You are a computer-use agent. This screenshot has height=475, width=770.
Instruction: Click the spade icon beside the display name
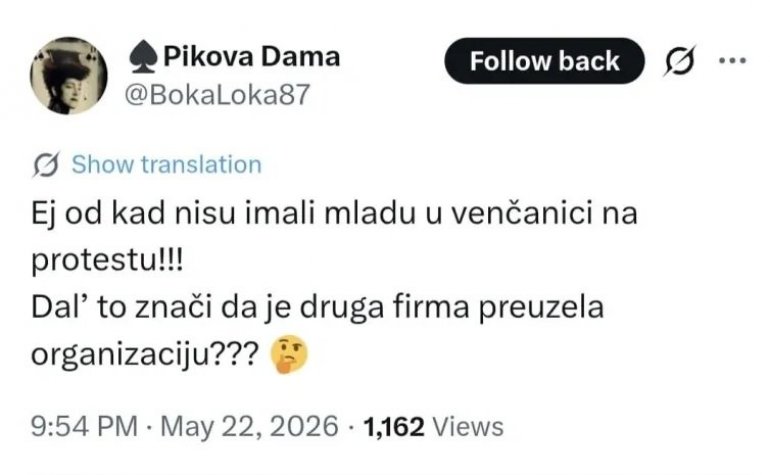(x=143, y=56)
